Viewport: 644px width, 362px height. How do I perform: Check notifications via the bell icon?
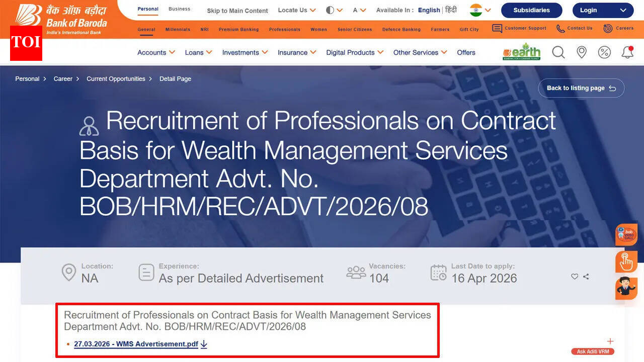[x=627, y=52]
